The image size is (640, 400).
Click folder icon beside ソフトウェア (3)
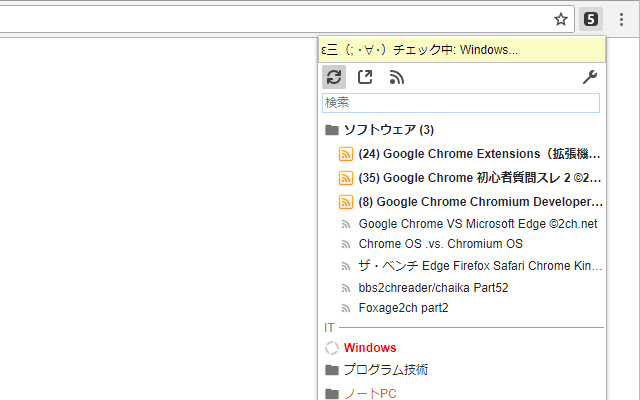(x=332, y=130)
